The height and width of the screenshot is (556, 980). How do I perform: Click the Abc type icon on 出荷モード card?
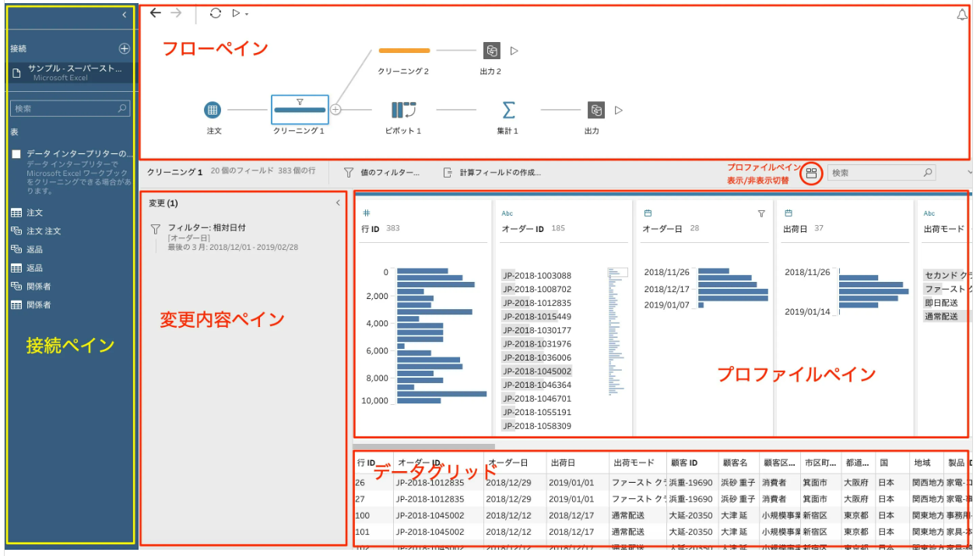click(929, 213)
